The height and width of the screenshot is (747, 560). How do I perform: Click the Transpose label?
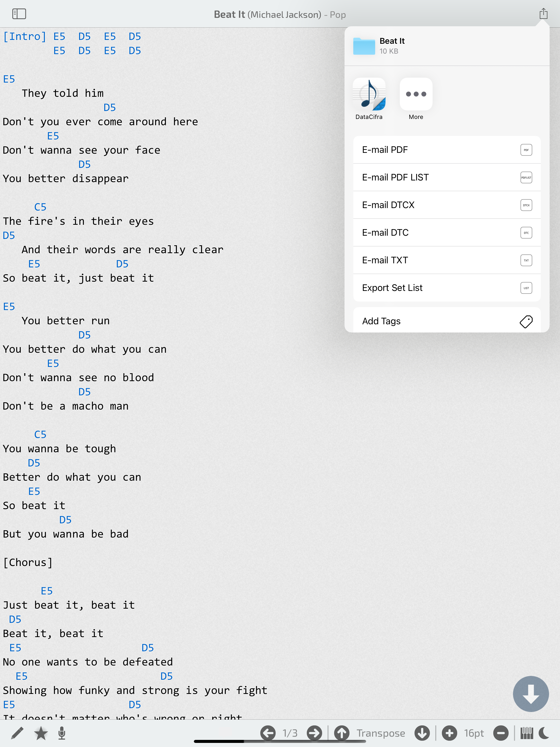(381, 733)
